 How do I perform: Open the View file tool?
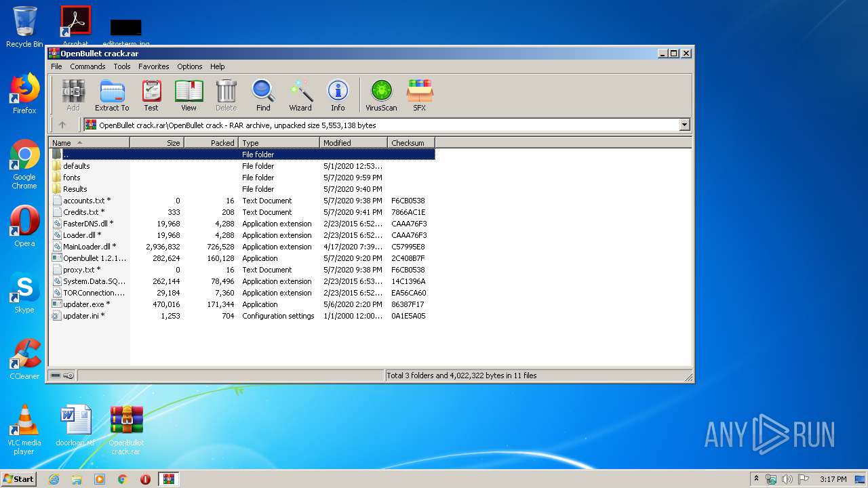point(189,96)
